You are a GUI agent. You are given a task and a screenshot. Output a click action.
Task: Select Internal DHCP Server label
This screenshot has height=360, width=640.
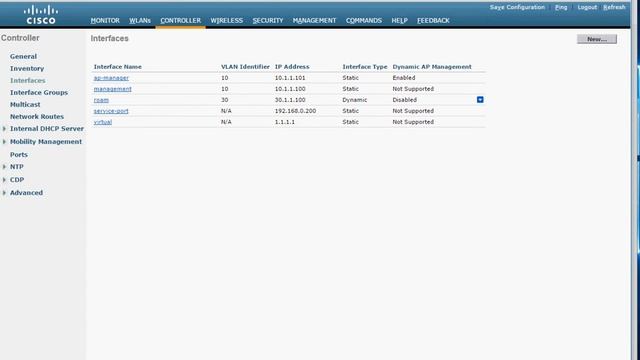pyautogui.click(x=47, y=129)
